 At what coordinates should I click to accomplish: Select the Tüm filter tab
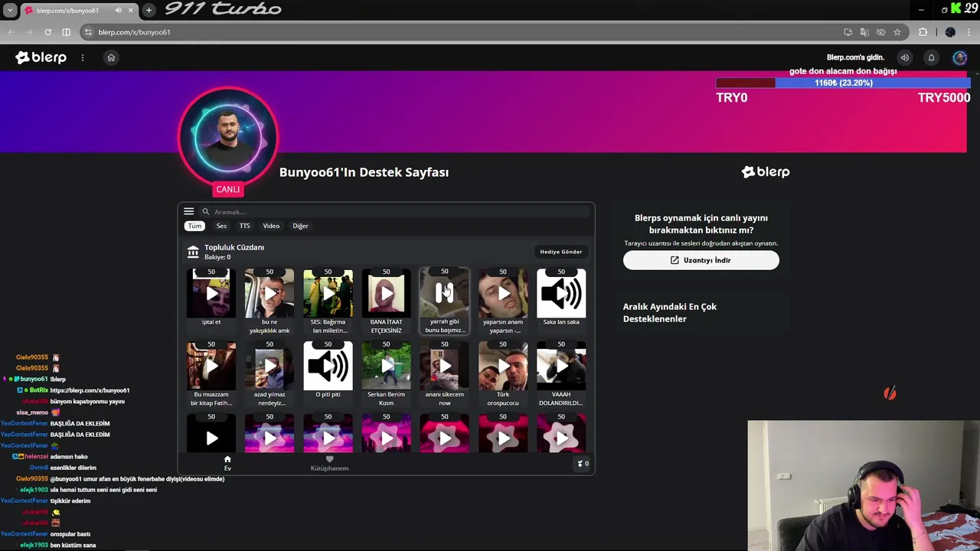[194, 226]
